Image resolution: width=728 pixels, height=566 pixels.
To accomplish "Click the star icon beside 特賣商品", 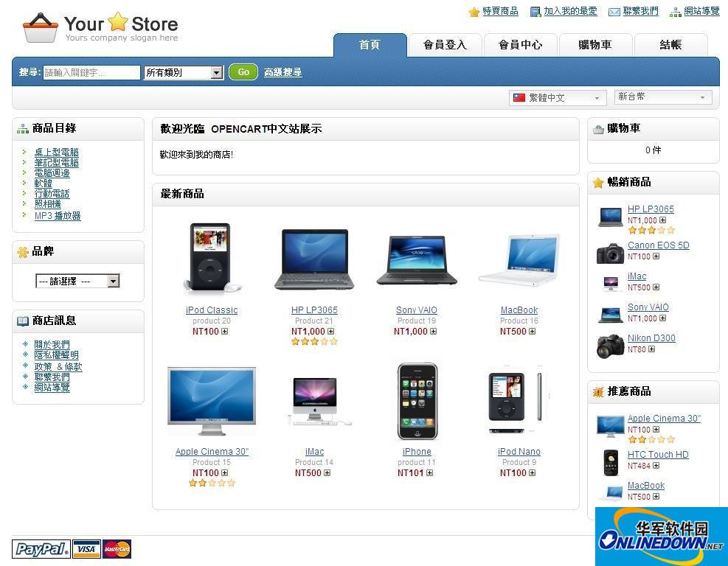I will point(473,11).
